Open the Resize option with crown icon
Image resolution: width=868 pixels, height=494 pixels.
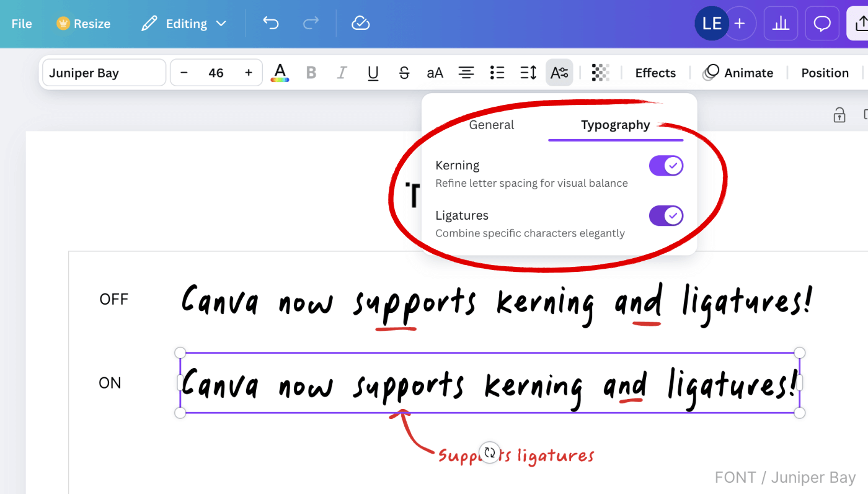(84, 24)
